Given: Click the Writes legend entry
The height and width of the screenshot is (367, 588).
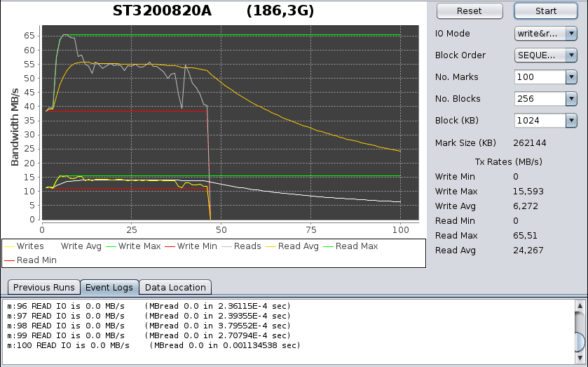Looking at the screenshot, I should (25, 246).
